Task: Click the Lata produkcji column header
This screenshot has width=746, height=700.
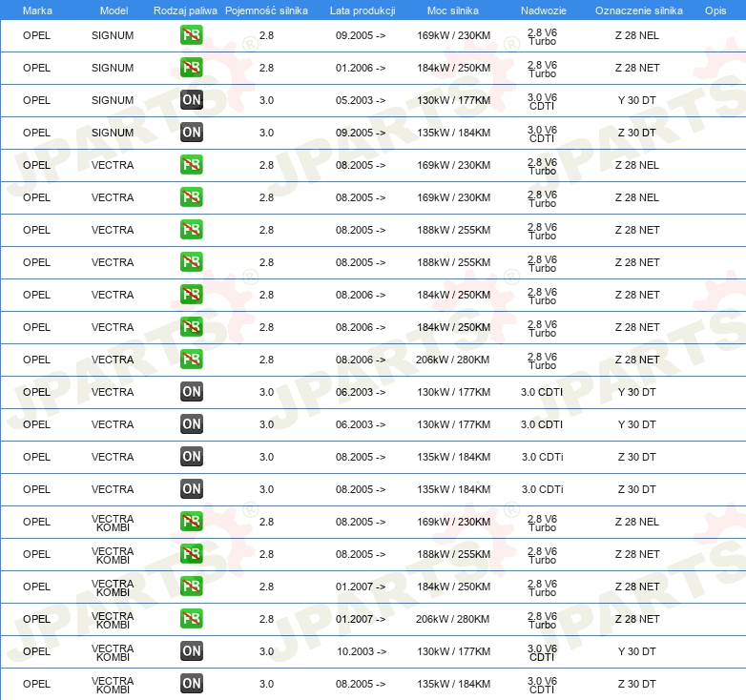Action: point(363,10)
